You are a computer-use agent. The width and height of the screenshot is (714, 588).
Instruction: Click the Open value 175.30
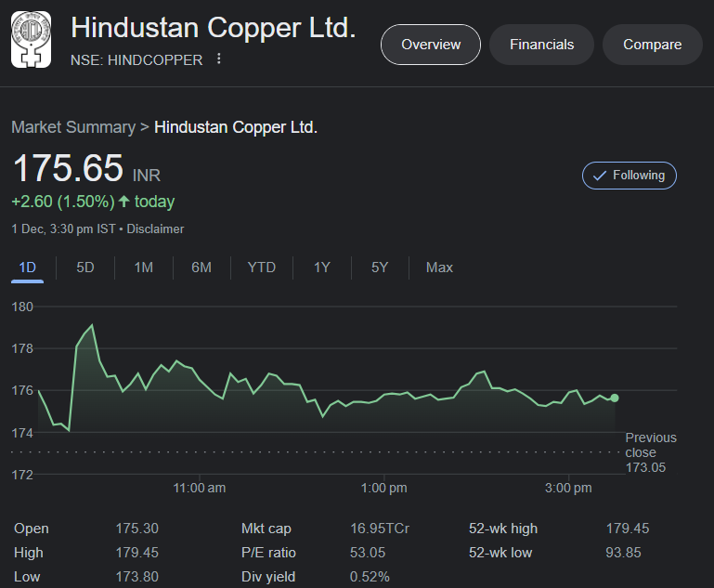pos(137,529)
